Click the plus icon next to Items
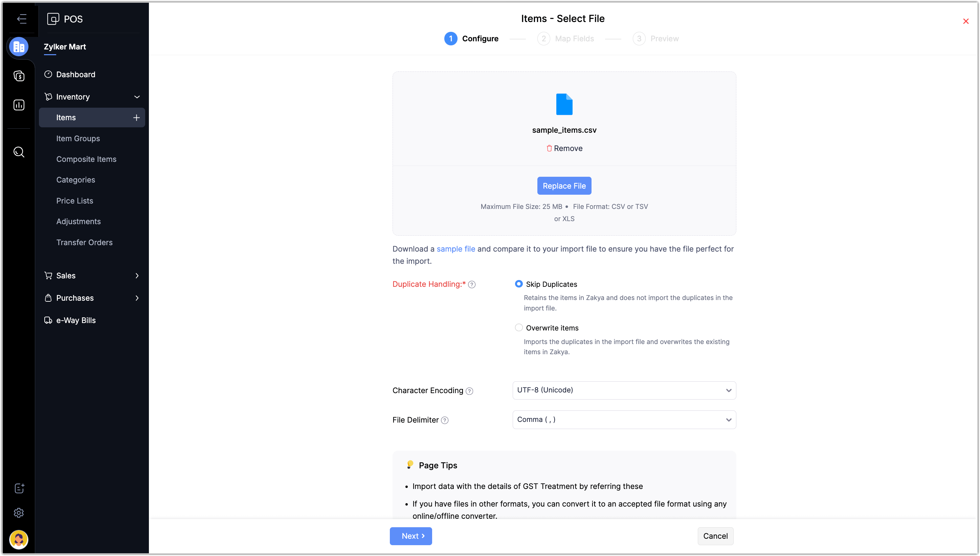980x556 pixels. coord(136,117)
